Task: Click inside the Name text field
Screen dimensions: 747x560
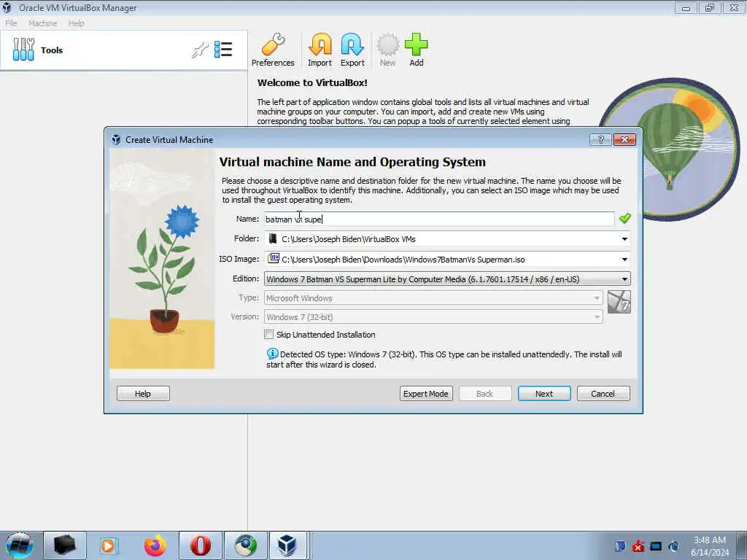Action: tap(439, 219)
